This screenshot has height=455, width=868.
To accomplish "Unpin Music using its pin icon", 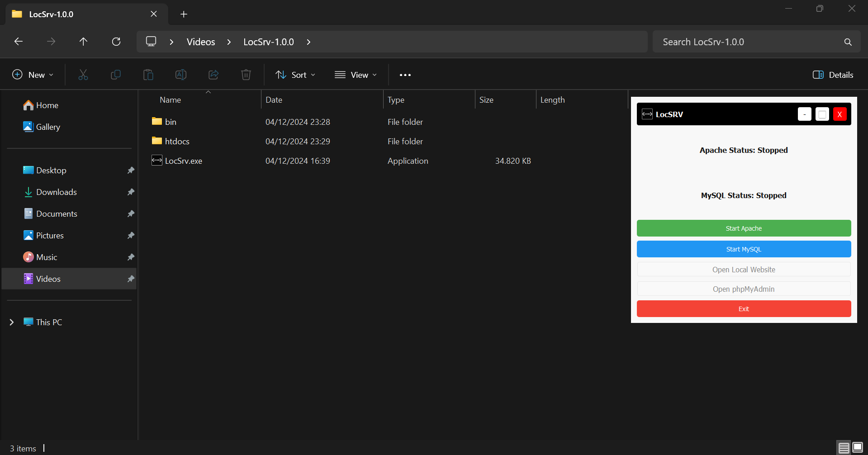I will 131,257.
